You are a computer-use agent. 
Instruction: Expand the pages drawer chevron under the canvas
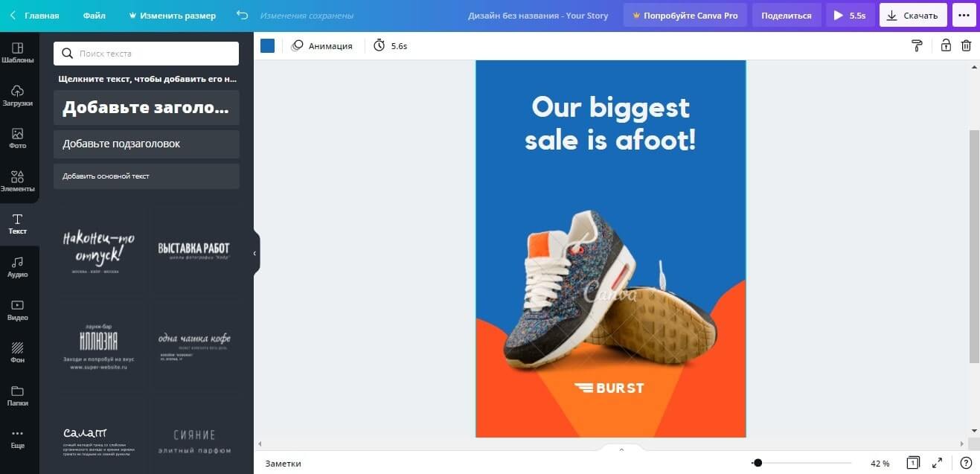point(621,449)
